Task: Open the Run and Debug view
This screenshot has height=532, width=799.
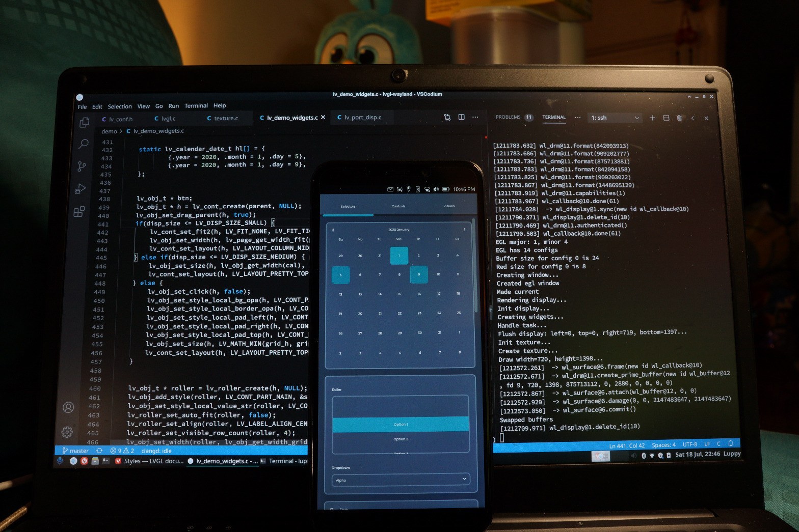Action: pos(80,189)
